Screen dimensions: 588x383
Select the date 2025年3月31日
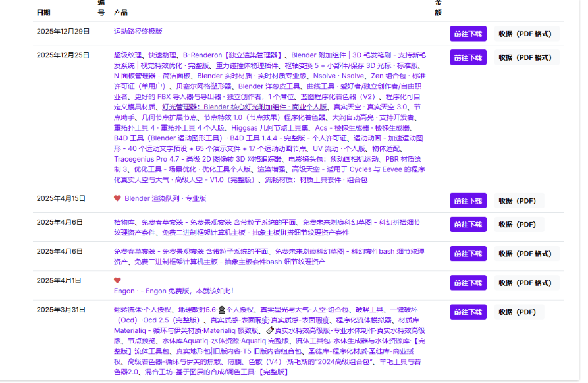61,310
